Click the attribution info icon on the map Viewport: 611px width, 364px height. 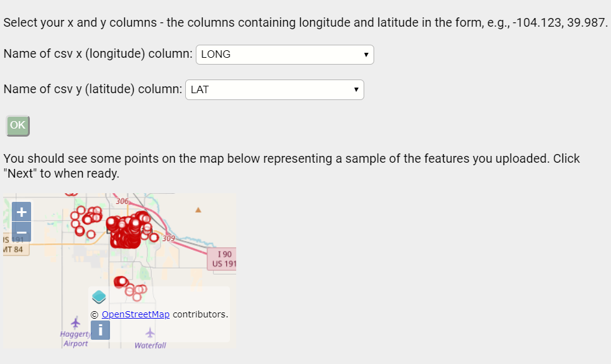(100, 330)
